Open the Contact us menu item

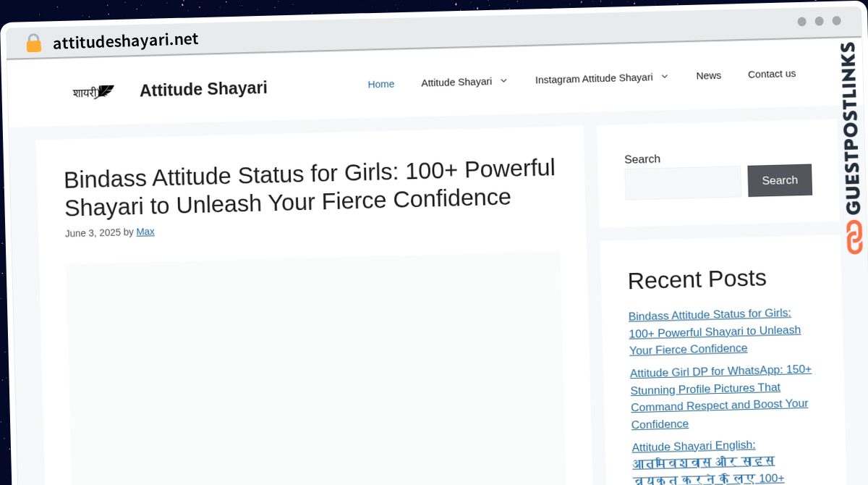(x=772, y=74)
